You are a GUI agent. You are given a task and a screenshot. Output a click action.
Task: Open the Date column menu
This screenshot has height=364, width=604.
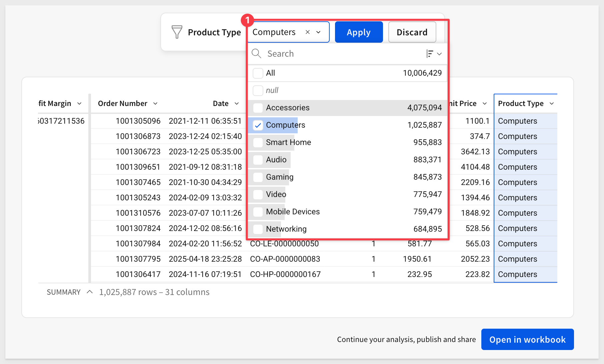coord(237,104)
